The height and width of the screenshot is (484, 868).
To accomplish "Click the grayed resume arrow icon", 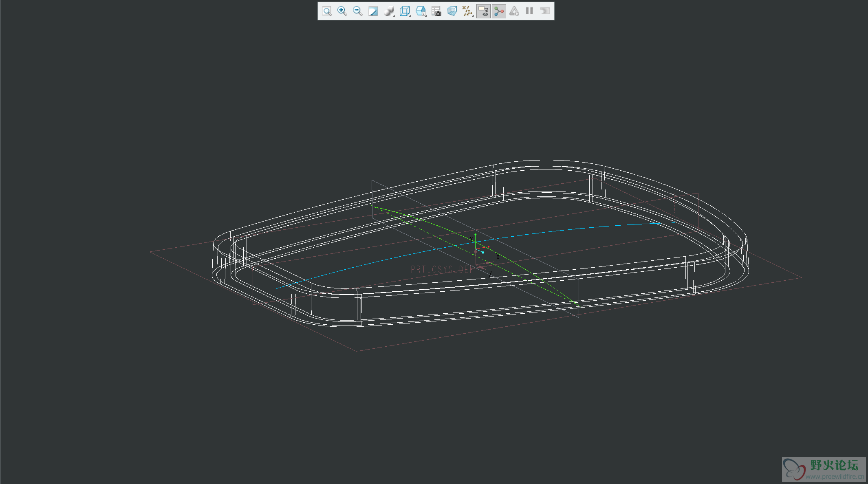I will pos(545,11).
